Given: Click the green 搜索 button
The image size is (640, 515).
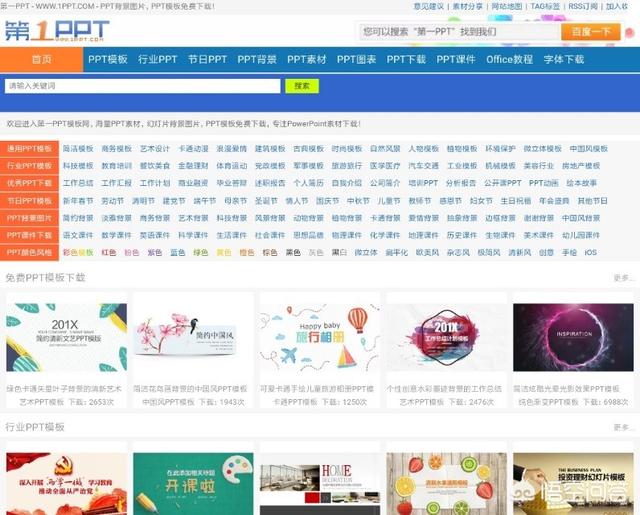Looking at the screenshot, I should point(301,86).
